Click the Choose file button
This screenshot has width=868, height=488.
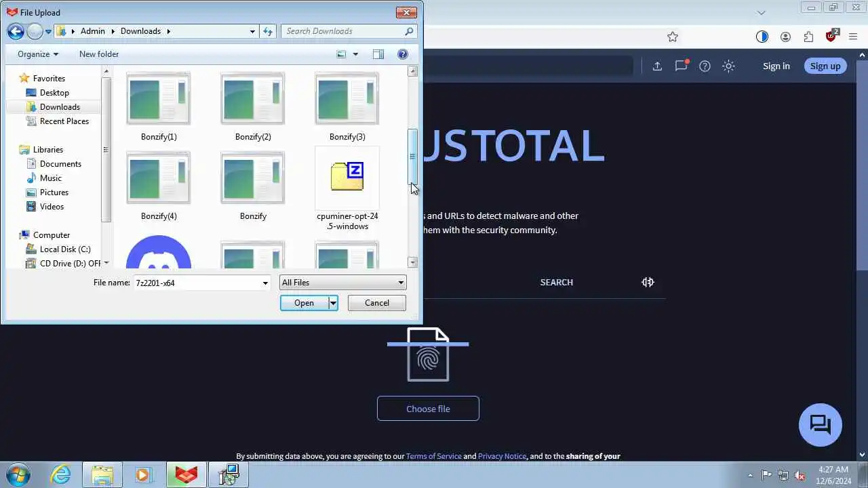tap(428, 409)
